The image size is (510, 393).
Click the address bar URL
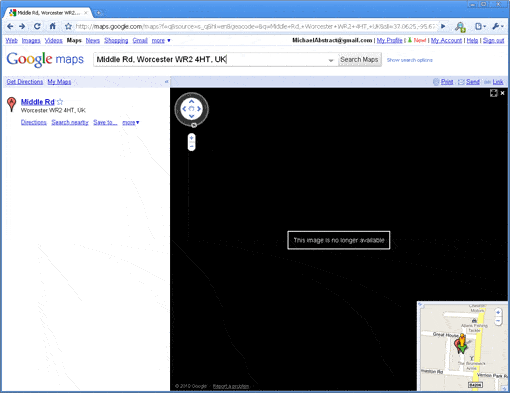255,26
